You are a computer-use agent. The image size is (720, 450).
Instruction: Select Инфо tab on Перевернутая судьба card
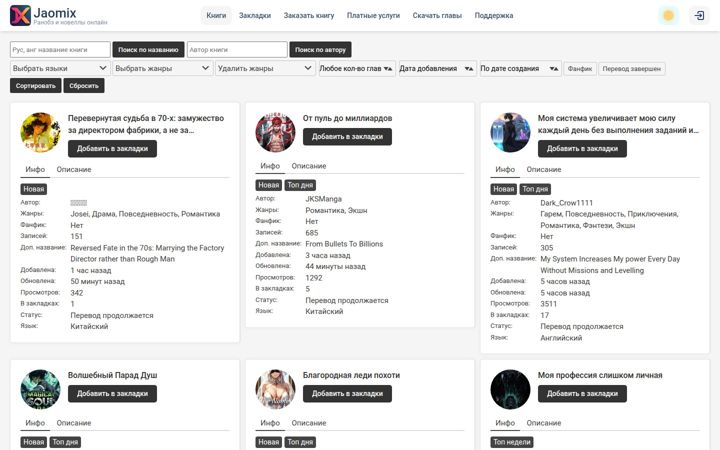(35, 169)
